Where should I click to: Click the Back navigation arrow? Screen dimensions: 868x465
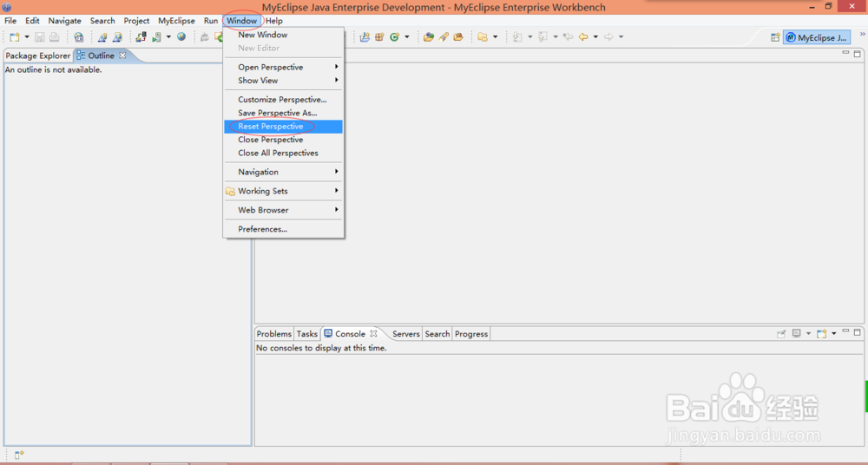coord(583,37)
